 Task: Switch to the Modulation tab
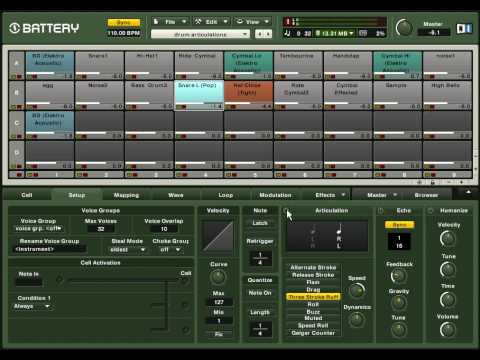tap(275, 195)
